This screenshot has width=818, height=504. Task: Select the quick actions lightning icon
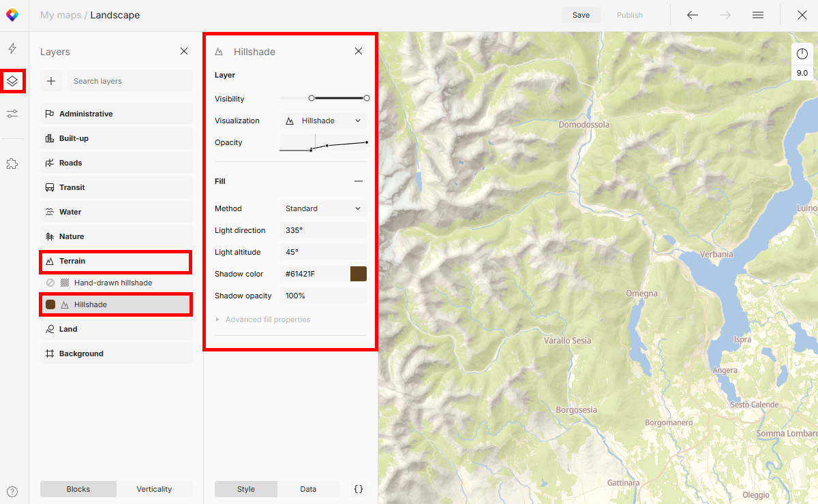12,47
